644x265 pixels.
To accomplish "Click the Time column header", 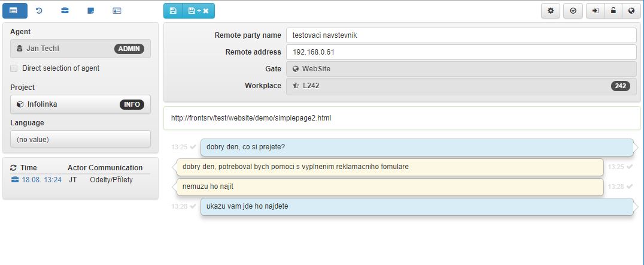I will click(x=28, y=167).
